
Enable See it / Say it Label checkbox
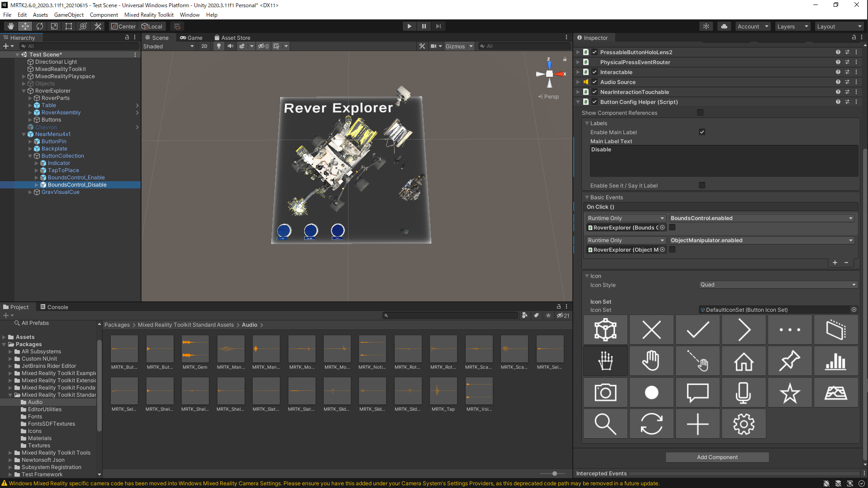tap(702, 185)
